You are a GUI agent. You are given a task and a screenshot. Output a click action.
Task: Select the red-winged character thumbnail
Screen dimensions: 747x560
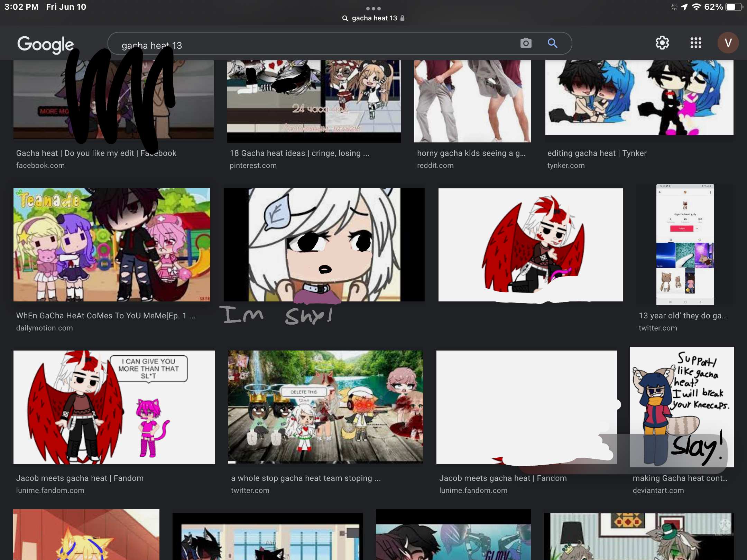point(531,244)
